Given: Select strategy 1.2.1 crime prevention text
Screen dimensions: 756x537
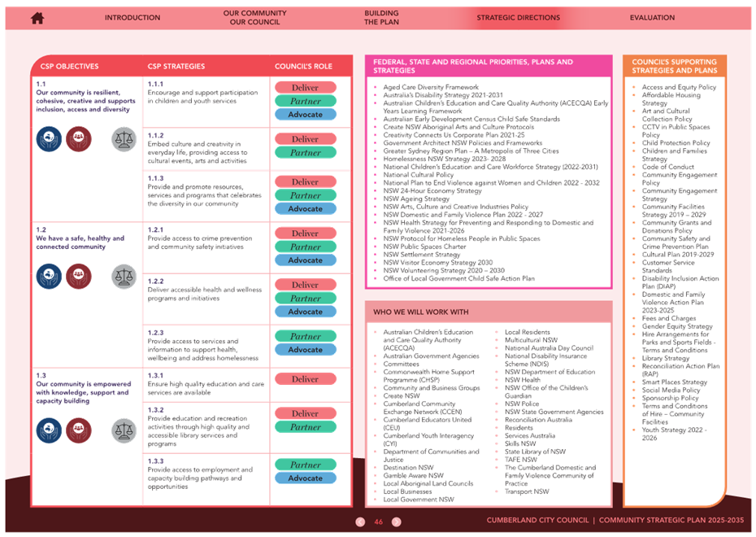Looking at the screenshot, I should coord(200,242).
